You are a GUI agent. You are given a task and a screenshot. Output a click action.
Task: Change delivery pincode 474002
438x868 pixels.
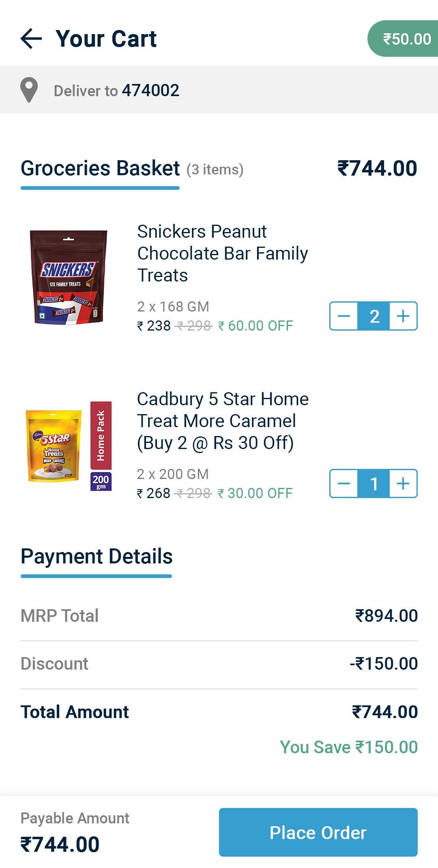(150, 90)
